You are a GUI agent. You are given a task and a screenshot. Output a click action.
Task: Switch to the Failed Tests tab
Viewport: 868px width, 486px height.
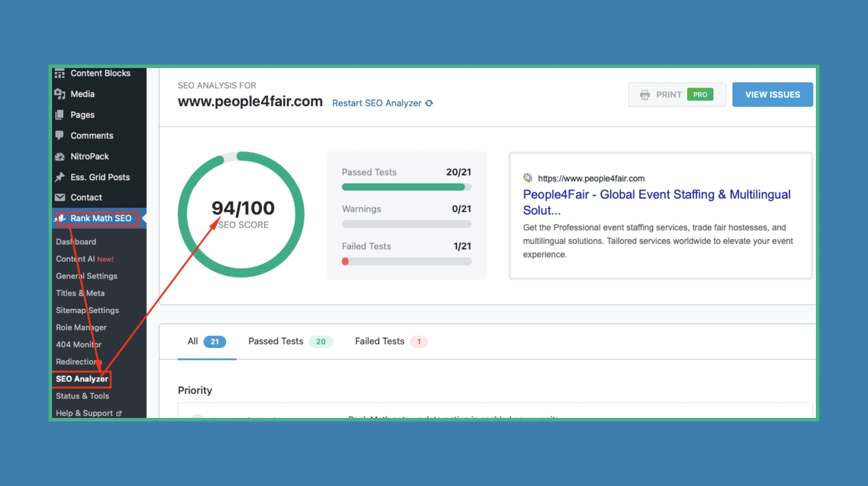point(379,341)
